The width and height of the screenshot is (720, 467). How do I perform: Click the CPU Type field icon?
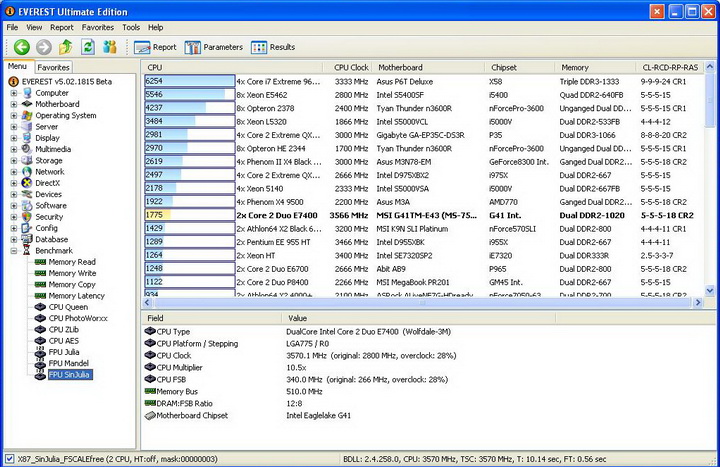point(150,331)
